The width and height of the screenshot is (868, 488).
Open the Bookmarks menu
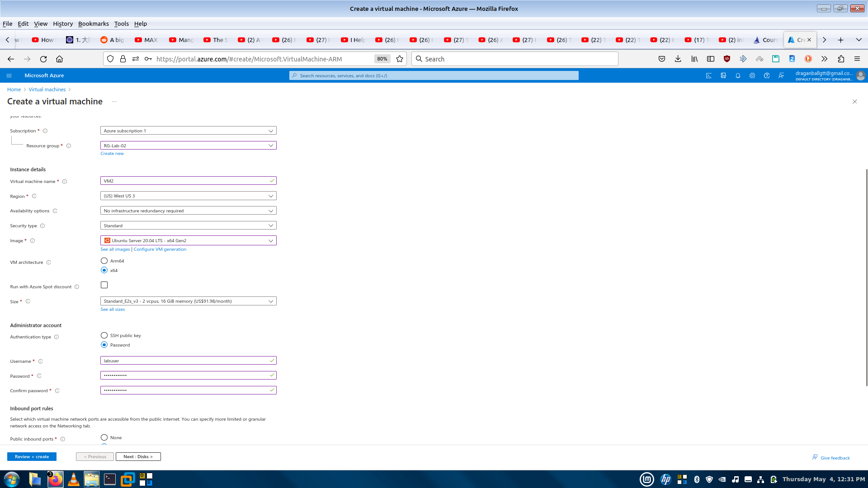(93, 23)
